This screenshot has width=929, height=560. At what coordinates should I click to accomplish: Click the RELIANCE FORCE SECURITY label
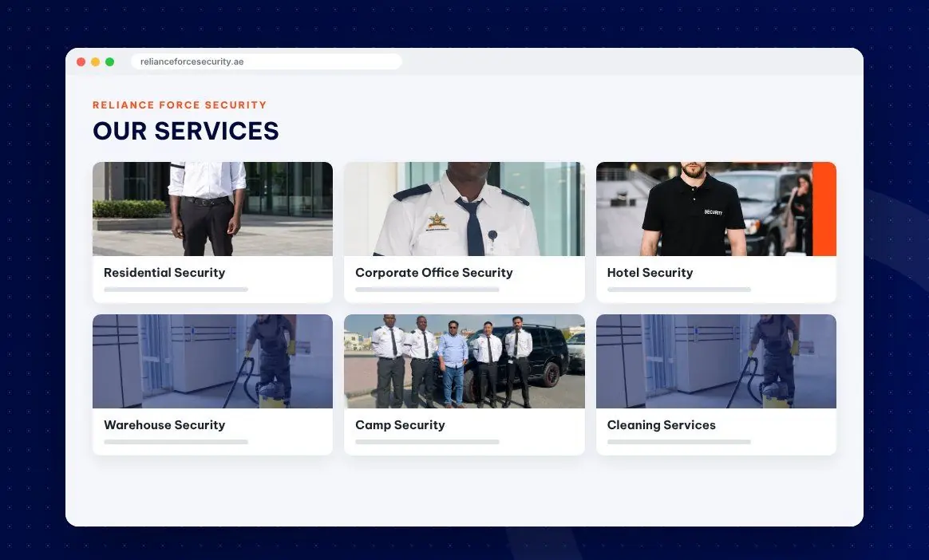180,105
